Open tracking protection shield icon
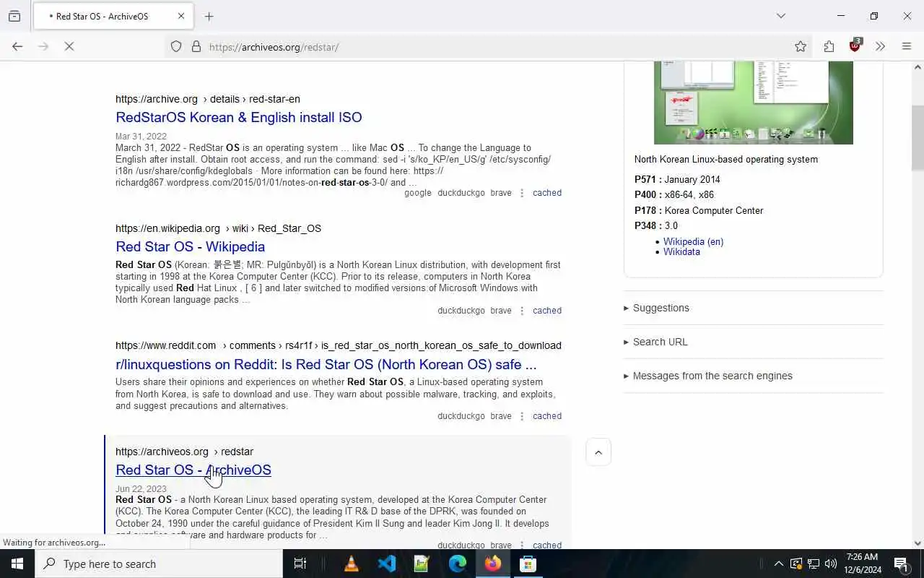 click(x=176, y=46)
